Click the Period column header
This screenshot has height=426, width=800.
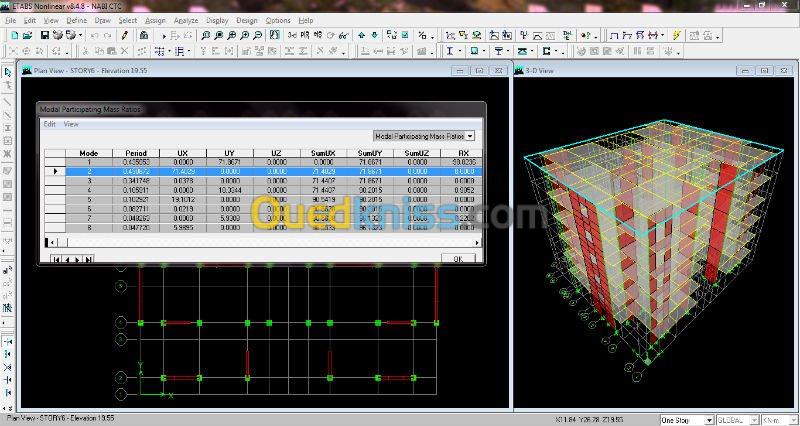pos(136,153)
